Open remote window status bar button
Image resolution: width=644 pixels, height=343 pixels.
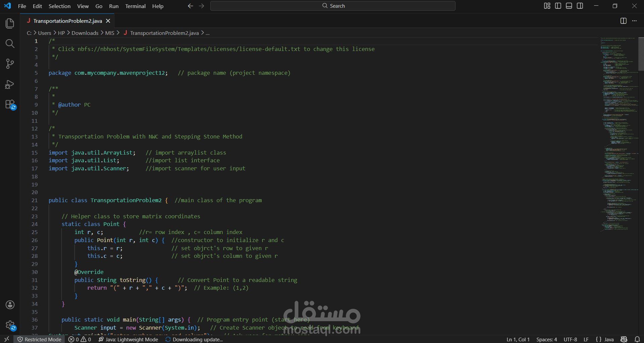7,339
